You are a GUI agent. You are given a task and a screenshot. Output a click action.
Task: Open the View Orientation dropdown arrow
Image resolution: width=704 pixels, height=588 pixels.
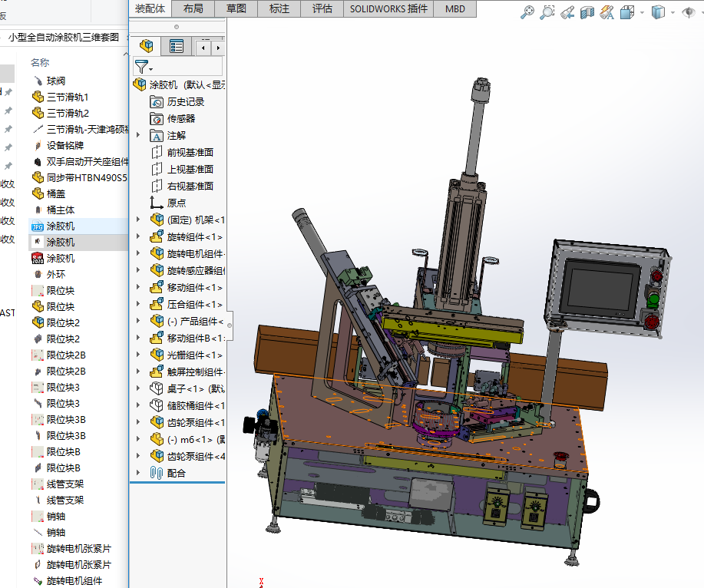(x=641, y=12)
